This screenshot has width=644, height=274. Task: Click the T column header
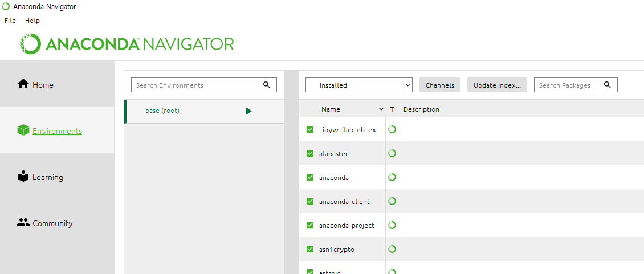tap(392, 109)
